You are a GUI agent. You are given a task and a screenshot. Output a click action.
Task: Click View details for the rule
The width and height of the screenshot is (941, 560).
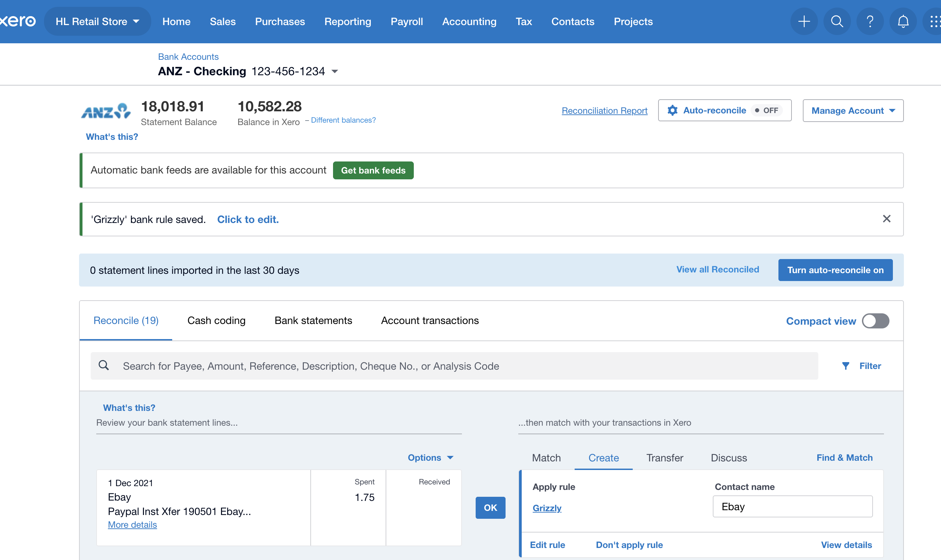[846, 545]
